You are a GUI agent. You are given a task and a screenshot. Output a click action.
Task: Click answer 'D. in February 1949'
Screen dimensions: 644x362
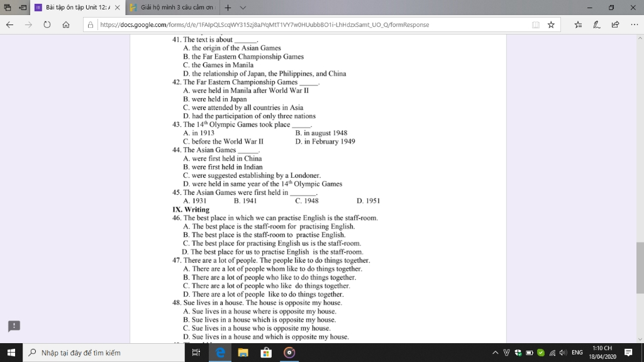(325, 141)
